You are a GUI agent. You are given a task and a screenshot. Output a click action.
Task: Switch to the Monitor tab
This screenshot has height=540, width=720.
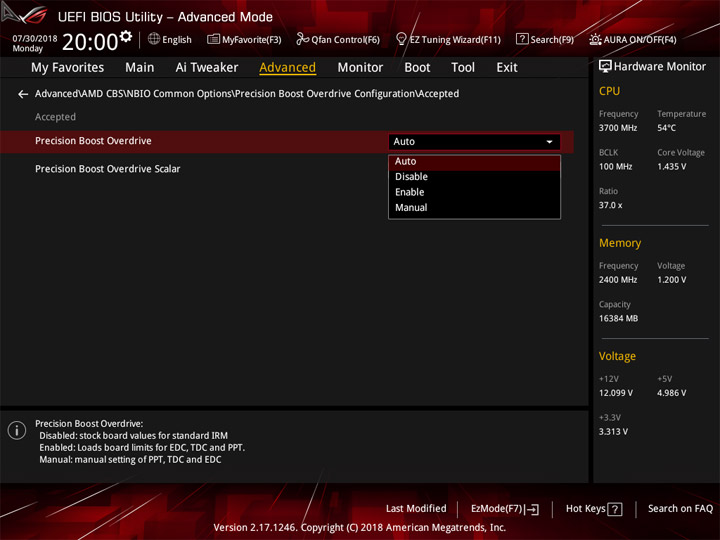click(360, 68)
